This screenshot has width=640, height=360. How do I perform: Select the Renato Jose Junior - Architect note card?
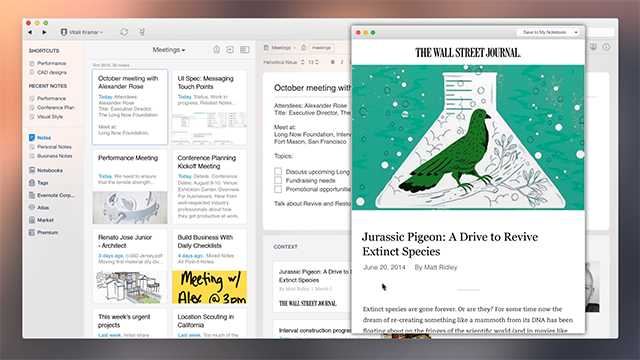(130, 266)
